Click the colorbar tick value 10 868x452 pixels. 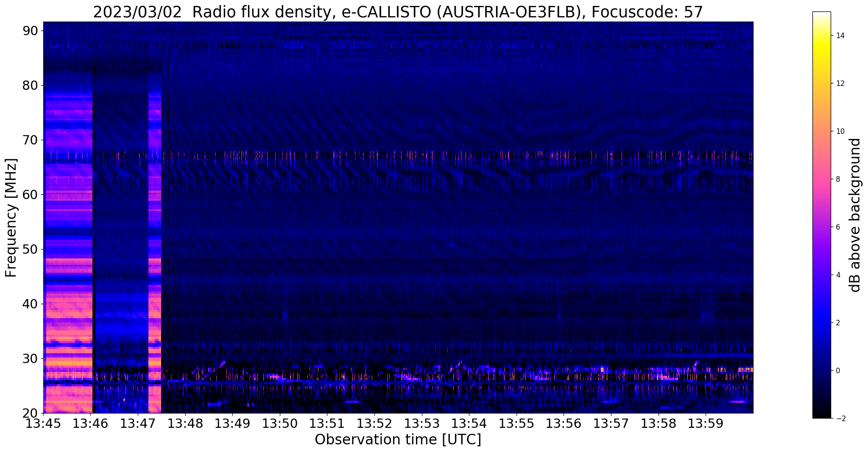pyautogui.click(x=840, y=131)
